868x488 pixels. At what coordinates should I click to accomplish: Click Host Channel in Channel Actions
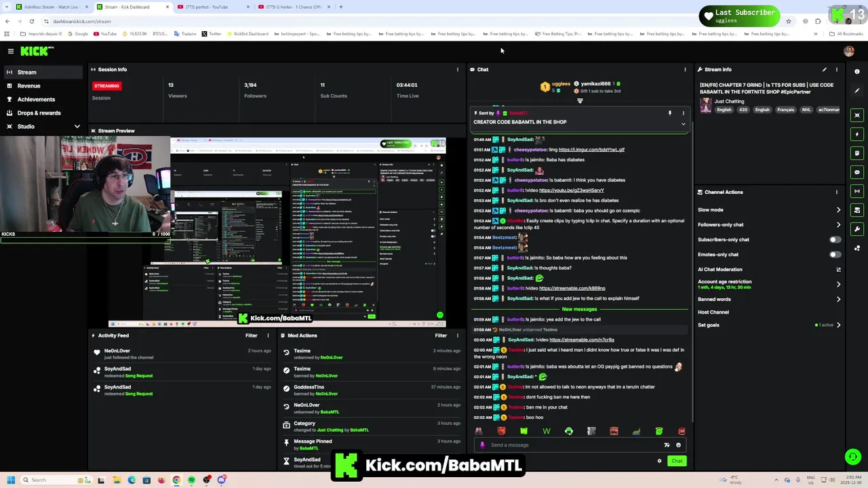[x=713, y=312]
